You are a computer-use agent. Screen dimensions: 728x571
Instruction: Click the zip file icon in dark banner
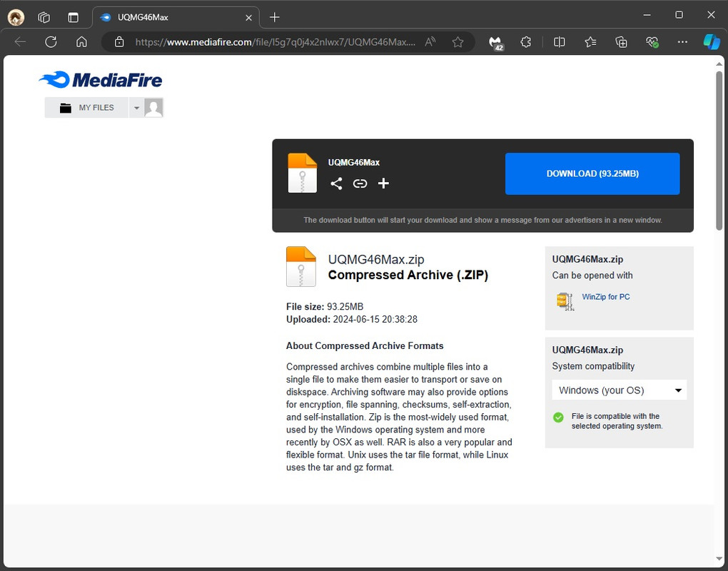click(302, 173)
